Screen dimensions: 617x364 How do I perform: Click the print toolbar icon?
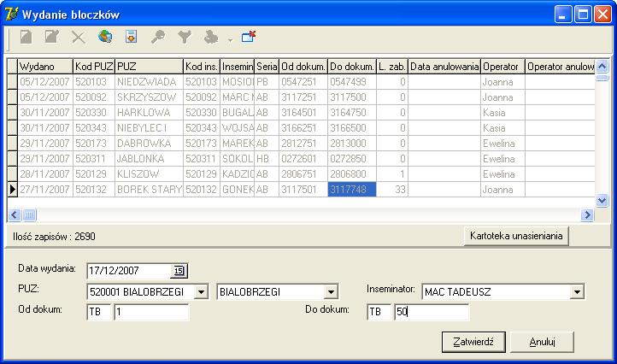(x=211, y=38)
